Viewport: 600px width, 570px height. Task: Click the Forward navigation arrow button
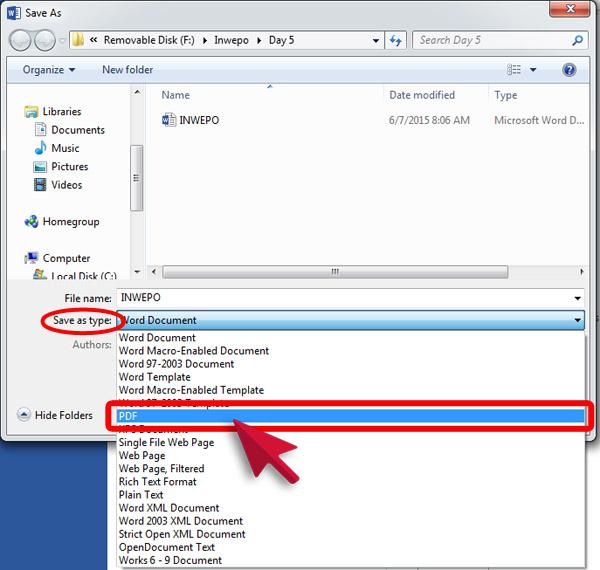45,41
